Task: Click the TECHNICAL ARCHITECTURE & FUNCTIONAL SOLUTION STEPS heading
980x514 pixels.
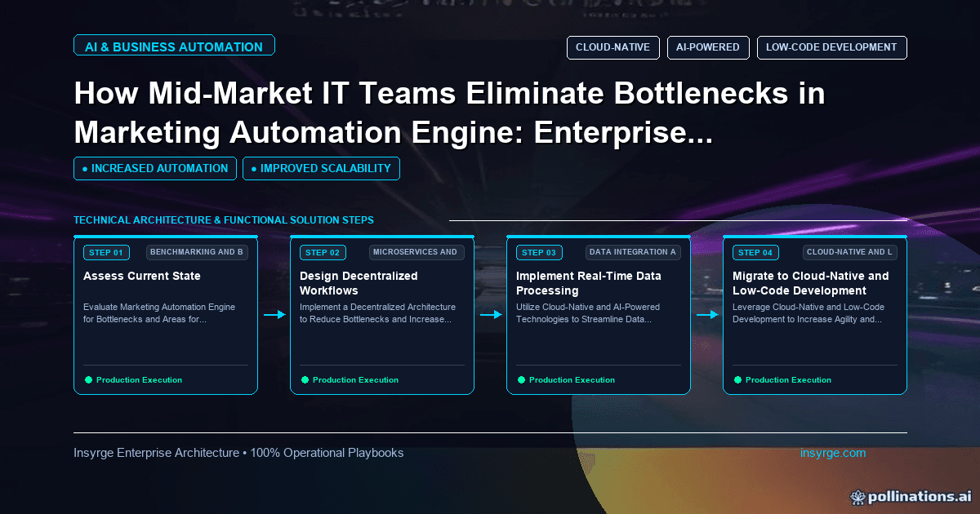Action: (224, 220)
